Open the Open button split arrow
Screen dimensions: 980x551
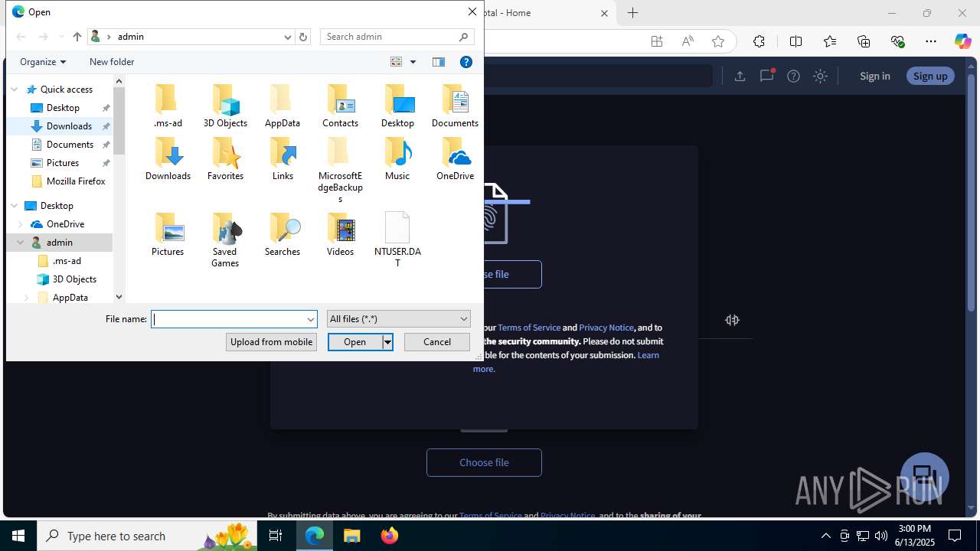coord(387,342)
